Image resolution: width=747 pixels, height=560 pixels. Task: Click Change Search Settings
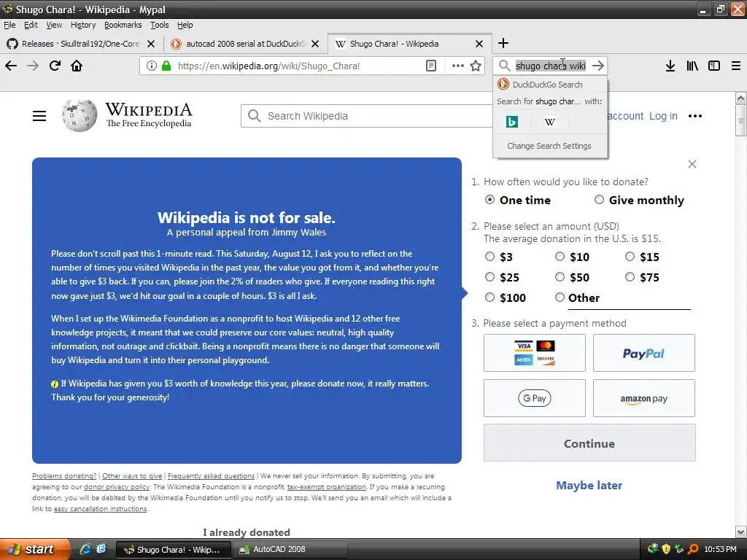click(549, 146)
